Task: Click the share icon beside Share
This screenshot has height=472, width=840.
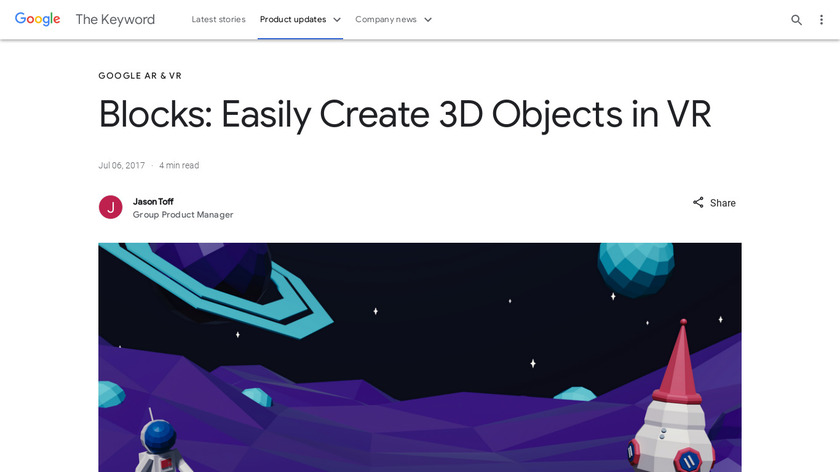Action: tap(698, 203)
